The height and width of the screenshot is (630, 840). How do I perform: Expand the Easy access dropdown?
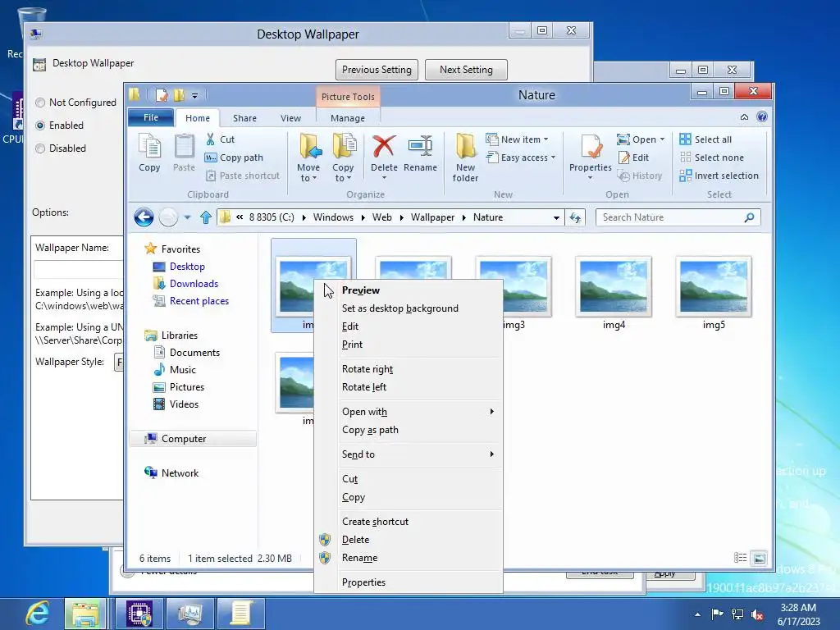(553, 157)
